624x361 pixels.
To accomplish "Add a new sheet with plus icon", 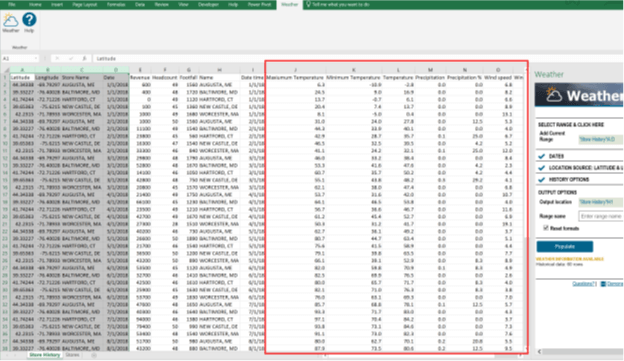I will [x=94, y=355].
